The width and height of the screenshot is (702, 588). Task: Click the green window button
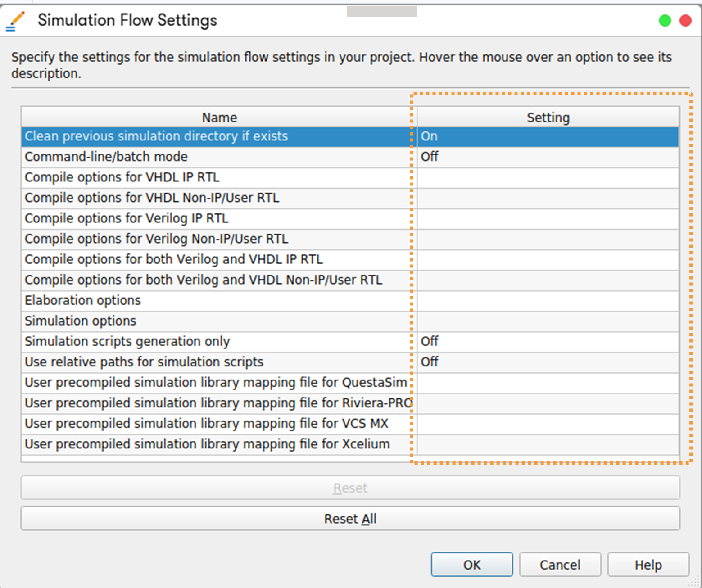coord(665,21)
